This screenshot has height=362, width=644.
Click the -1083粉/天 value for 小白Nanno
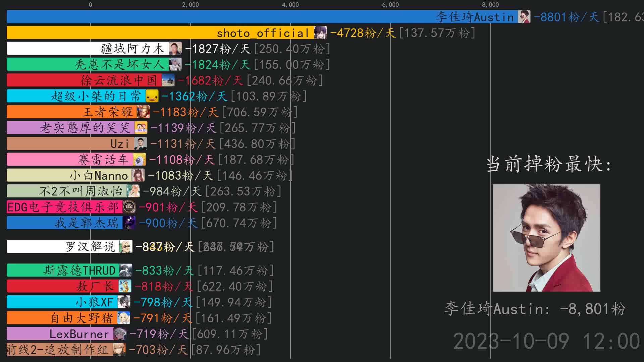tap(181, 175)
